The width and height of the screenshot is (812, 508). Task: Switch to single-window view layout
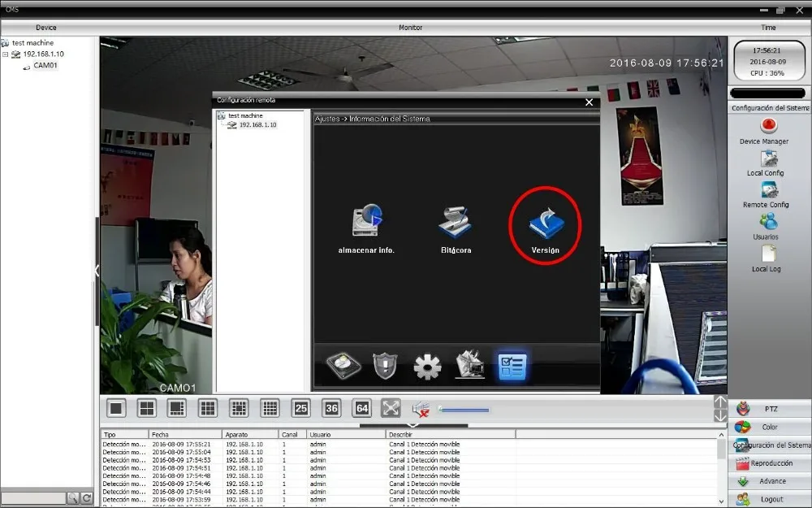tap(116, 409)
